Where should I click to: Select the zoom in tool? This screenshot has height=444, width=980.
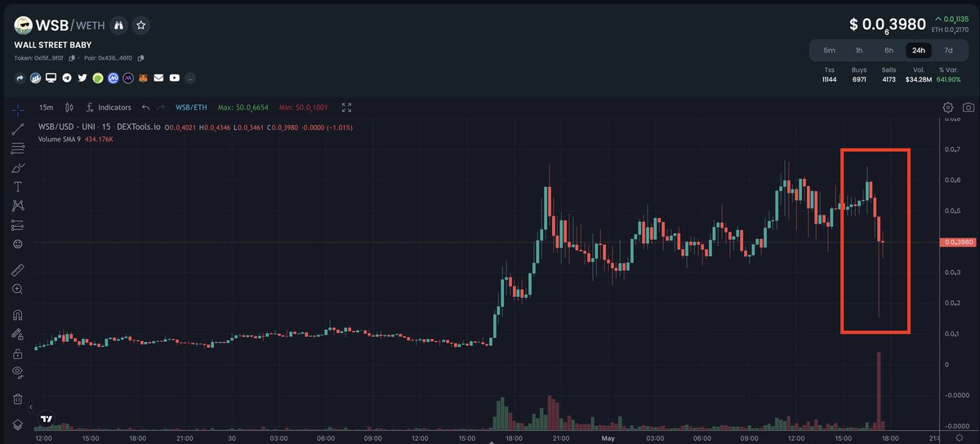pos(17,289)
